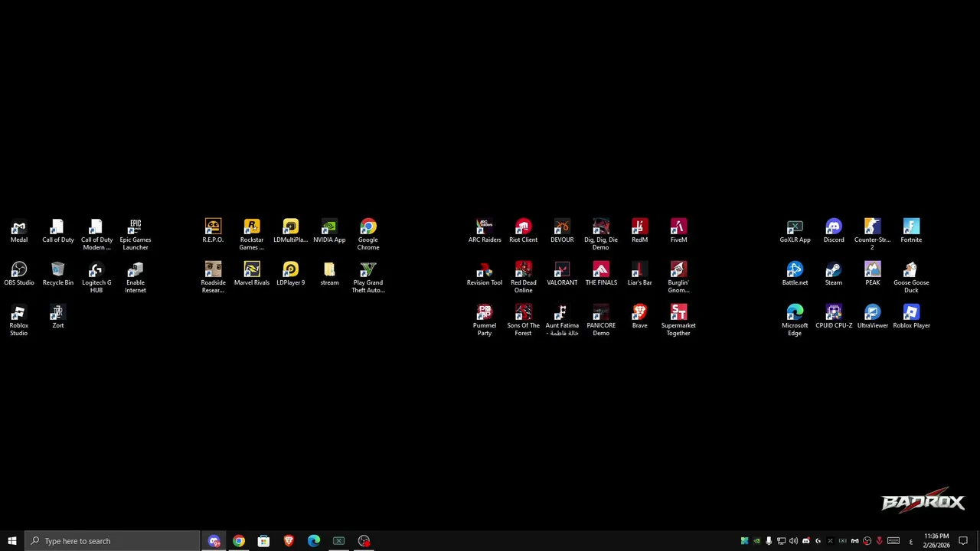Select the Dig, Dig, Die Demo icon
This screenshot has height=551, width=980.
601,235
